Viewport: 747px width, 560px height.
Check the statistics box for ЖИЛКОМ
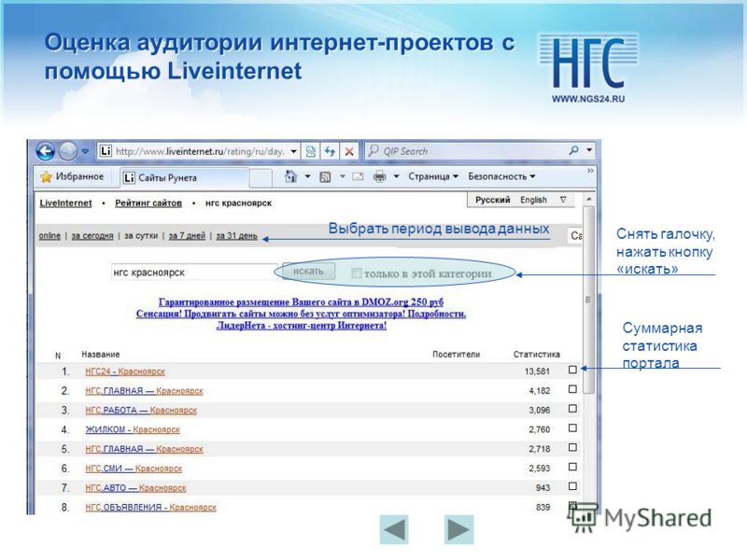(x=572, y=428)
